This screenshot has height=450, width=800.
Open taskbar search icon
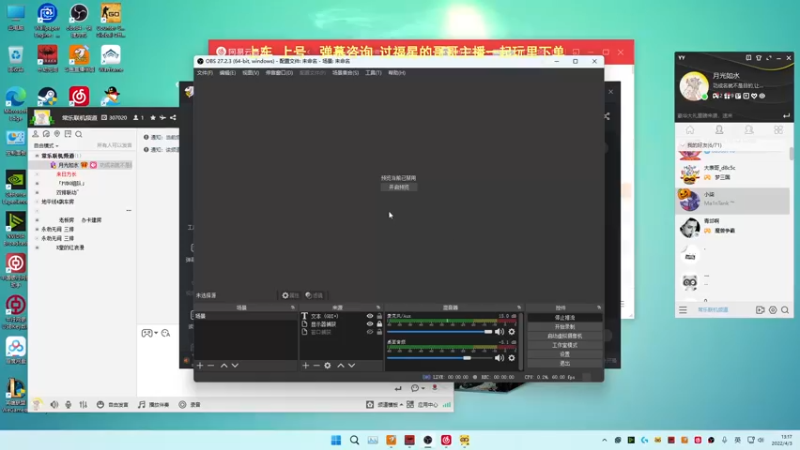[354, 440]
